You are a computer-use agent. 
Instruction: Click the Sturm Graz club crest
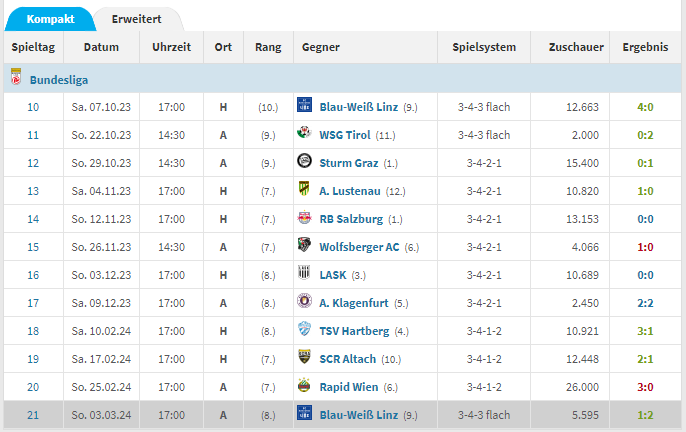[x=305, y=162]
